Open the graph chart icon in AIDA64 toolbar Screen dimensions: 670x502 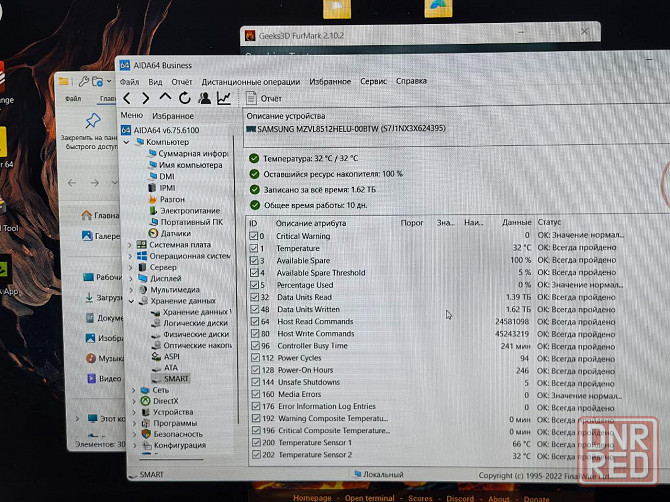[x=224, y=98]
